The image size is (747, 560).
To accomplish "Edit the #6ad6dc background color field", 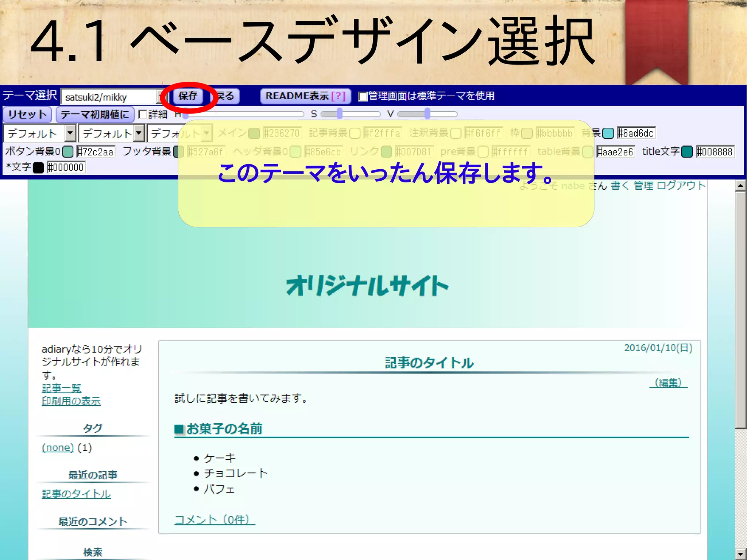I will coord(636,133).
